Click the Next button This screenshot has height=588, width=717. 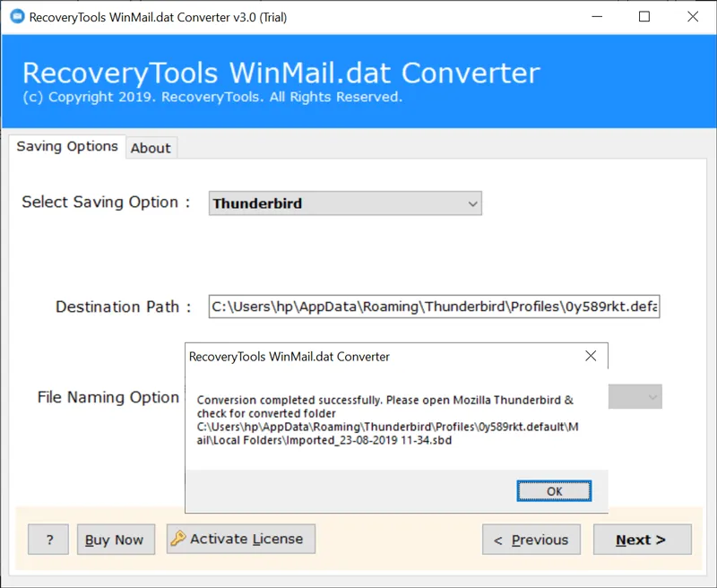pos(640,540)
